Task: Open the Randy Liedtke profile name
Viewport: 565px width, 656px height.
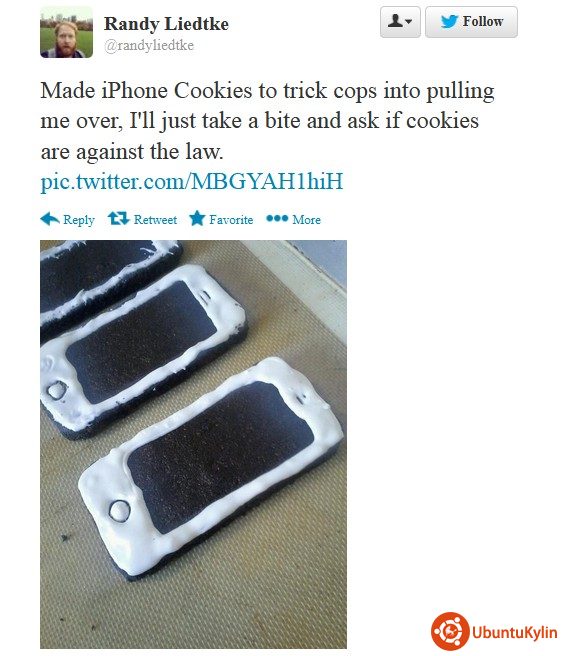Action: [x=166, y=24]
